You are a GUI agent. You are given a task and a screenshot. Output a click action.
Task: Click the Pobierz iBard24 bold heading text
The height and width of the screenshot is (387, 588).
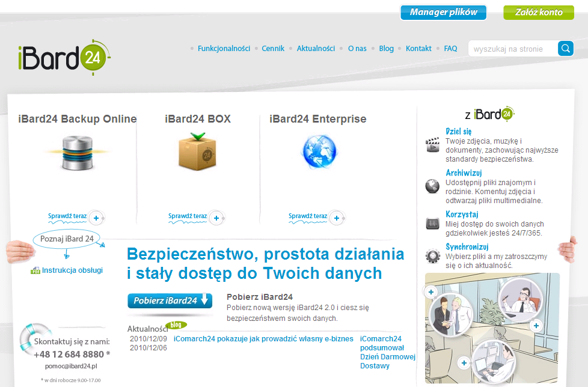(260, 297)
